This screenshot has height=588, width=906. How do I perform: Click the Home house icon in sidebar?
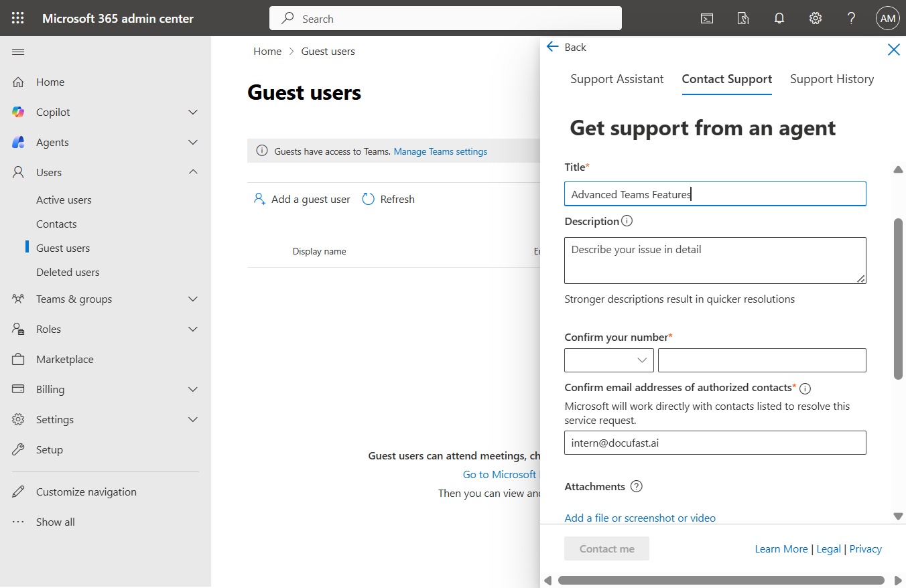[x=18, y=82]
